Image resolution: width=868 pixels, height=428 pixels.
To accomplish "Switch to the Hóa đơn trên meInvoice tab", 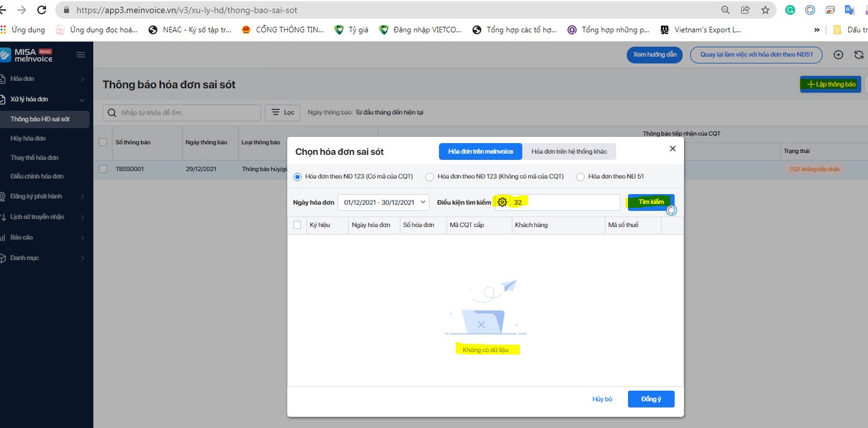I will click(x=481, y=151).
